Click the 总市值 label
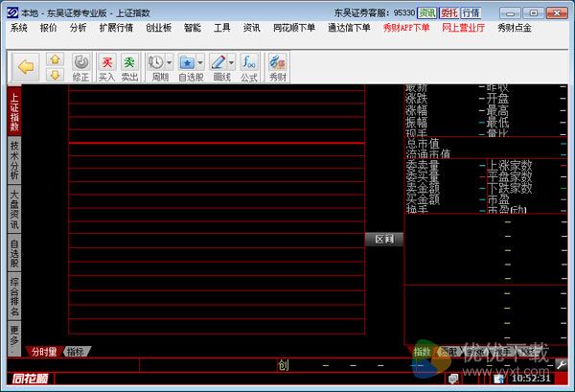The image size is (575, 392). coord(423,144)
